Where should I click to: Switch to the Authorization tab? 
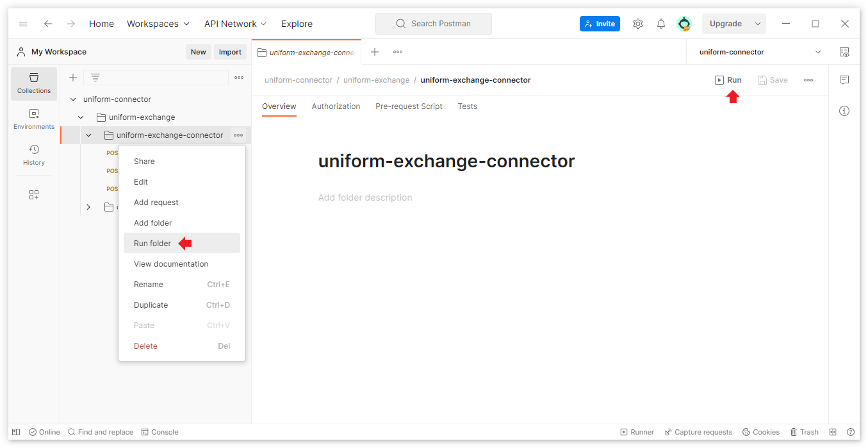[336, 106]
